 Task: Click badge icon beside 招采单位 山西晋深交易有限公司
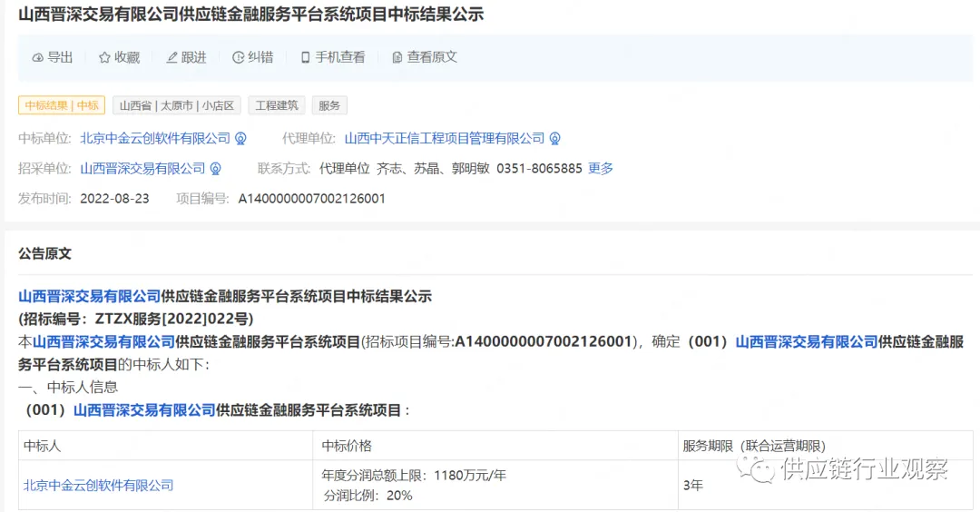(x=216, y=169)
